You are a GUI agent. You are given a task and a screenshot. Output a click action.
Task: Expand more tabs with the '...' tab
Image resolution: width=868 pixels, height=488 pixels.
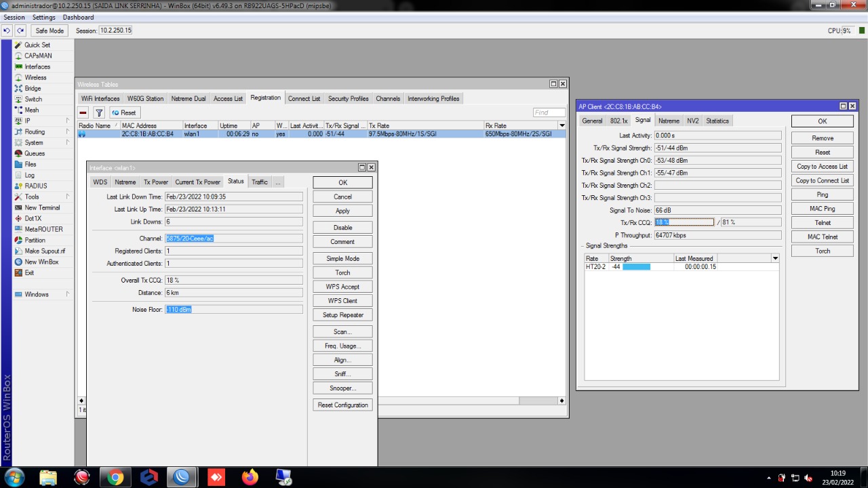coord(278,182)
